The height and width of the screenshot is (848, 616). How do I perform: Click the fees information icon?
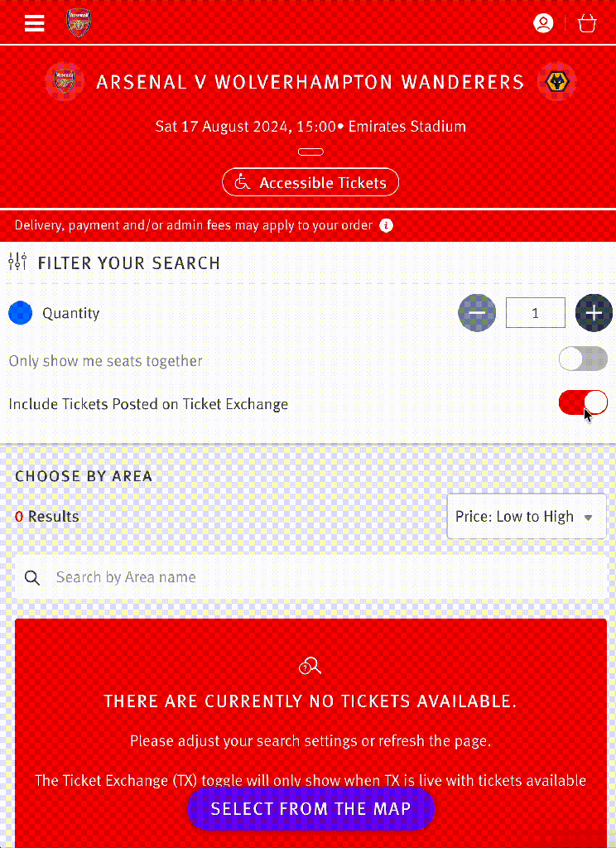(387, 225)
